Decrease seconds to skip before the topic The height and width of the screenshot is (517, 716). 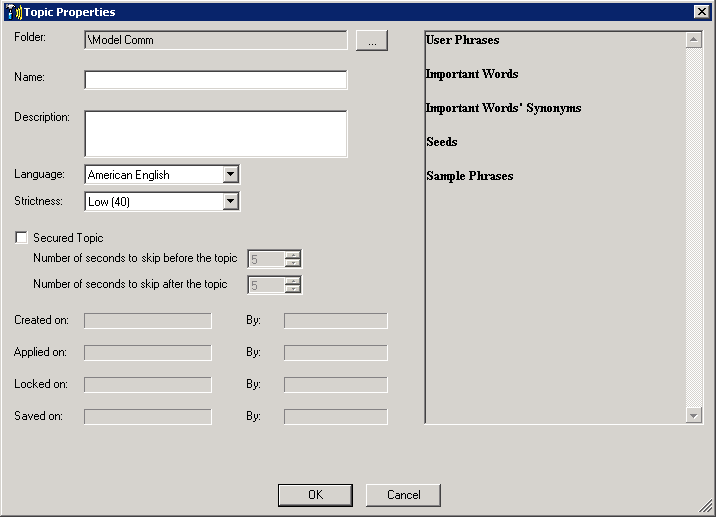pos(293,264)
